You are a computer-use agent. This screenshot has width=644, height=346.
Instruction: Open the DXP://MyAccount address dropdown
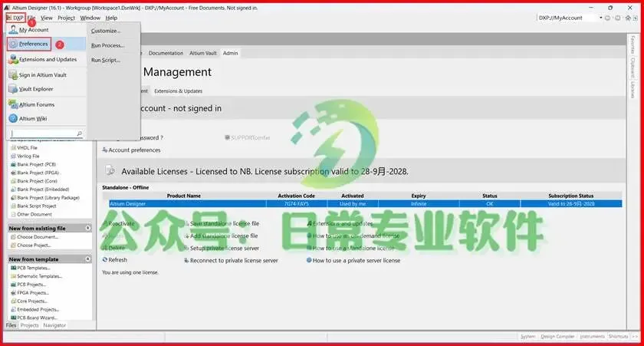[x=600, y=18]
